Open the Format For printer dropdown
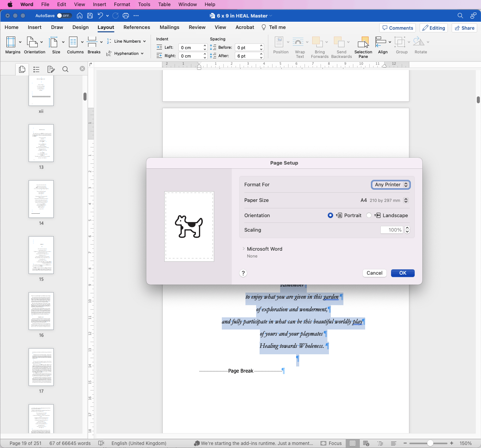This screenshot has height=448, width=481. pos(391,184)
